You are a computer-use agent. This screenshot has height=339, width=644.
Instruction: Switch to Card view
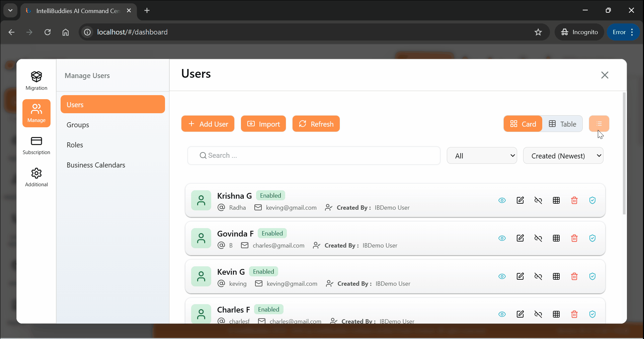(x=523, y=124)
